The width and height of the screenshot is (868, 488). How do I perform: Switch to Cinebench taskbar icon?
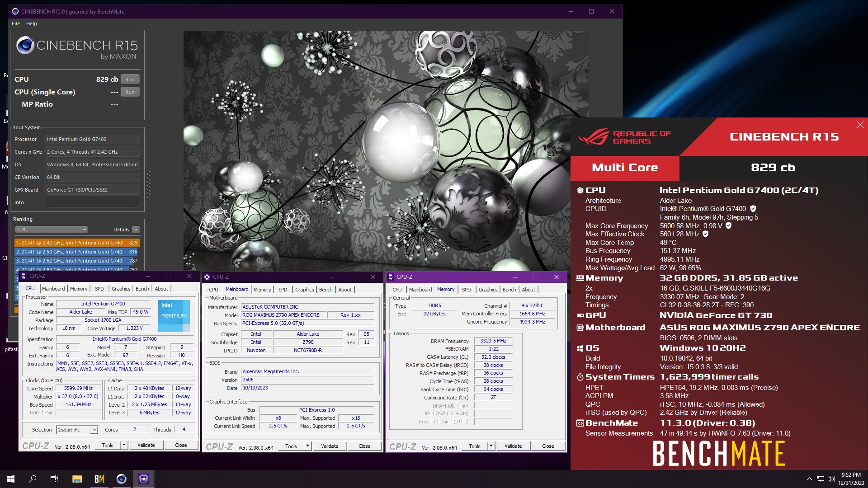(x=121, y=479)
